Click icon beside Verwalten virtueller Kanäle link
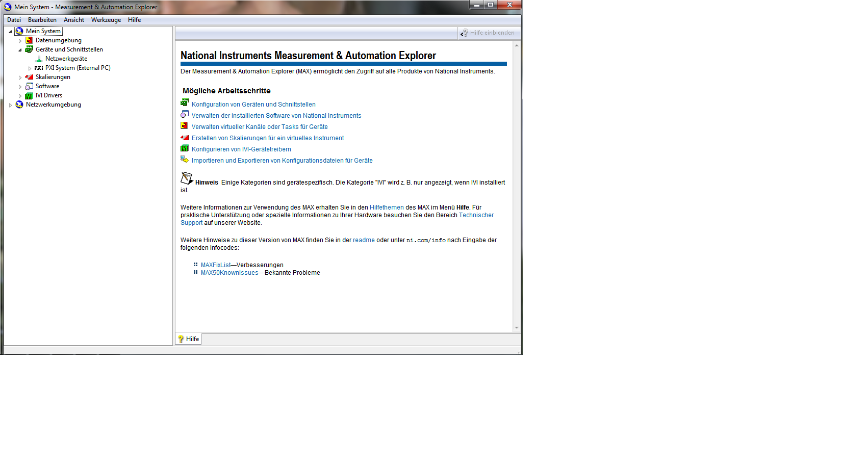Image resolution: width=868 pixels, height=468 pixels. 185,125
